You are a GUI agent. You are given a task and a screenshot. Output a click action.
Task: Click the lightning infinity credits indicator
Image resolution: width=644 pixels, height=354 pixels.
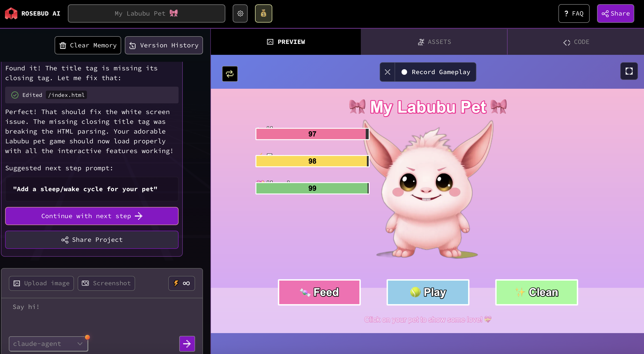pyautogui.click(x=181, y=283)
